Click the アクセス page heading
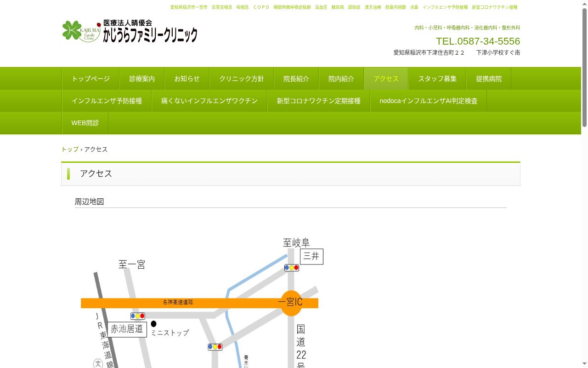The width and height of the screenshot is (588, 368). 96,173
